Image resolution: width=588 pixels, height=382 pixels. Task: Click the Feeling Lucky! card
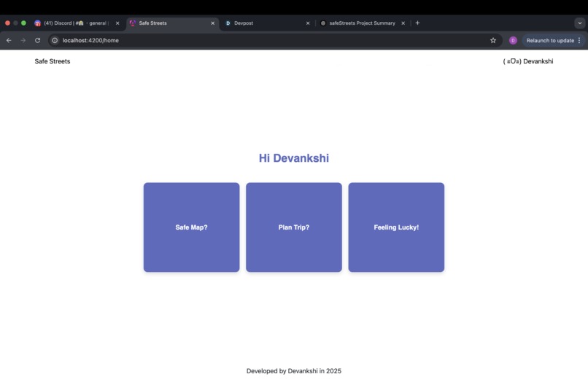[x=396, y=227]
